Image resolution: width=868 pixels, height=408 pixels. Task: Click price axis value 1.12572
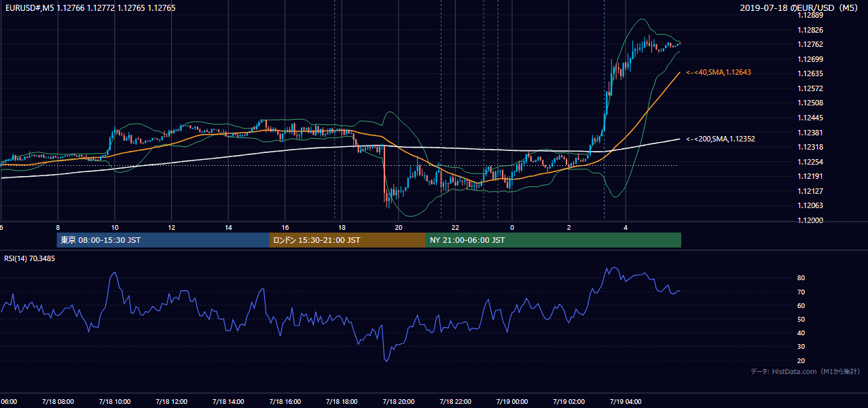pyautogui.click(x=810, y=88)
